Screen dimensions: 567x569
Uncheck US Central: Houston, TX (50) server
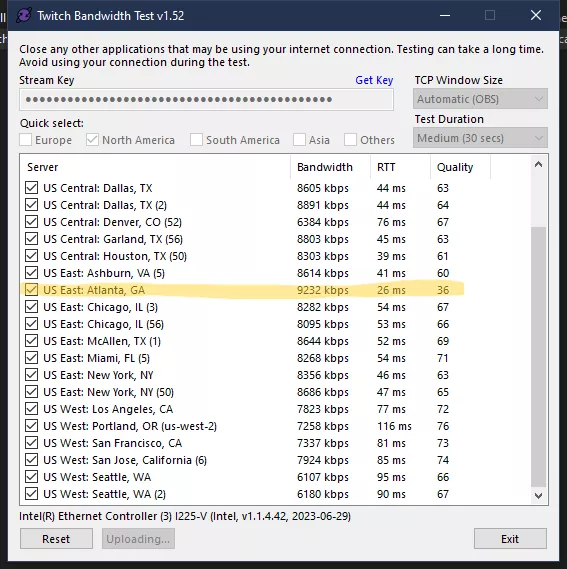[x=32, y=256]
